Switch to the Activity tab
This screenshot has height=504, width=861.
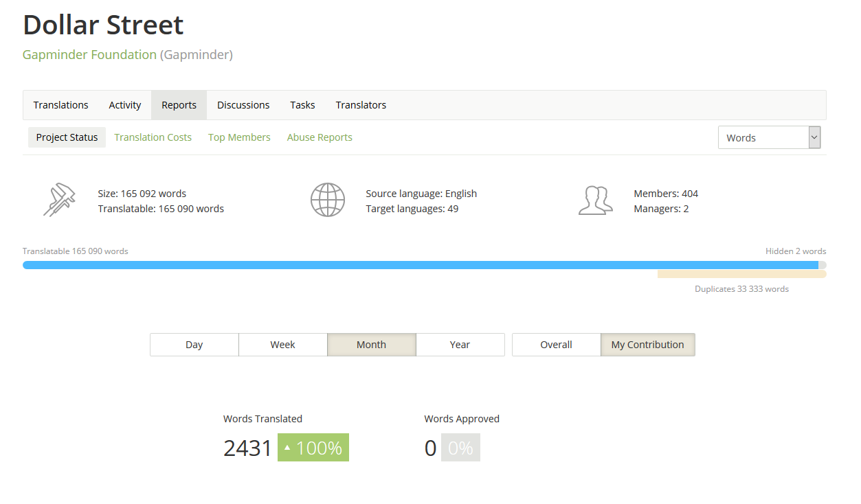pos(125,105)
